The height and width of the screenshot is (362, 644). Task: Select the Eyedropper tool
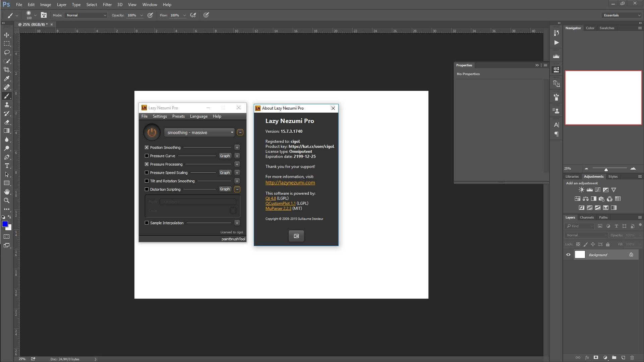click(7, 78)
